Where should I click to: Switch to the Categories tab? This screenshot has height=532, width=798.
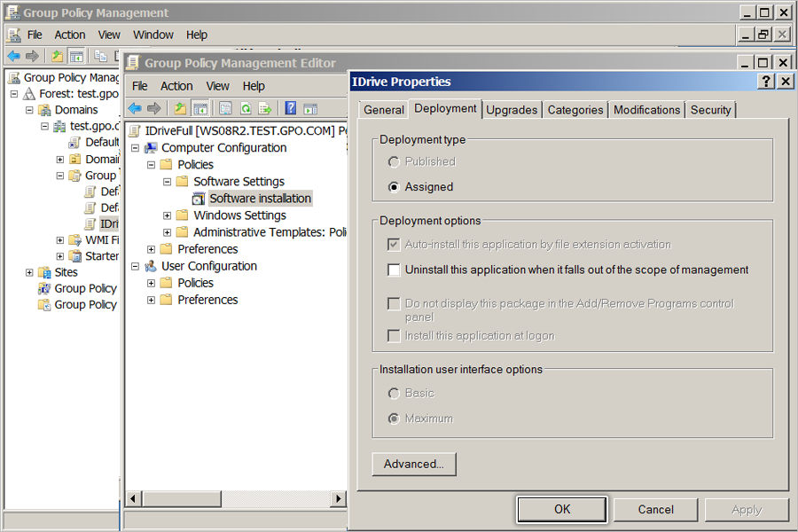(575, 110)
